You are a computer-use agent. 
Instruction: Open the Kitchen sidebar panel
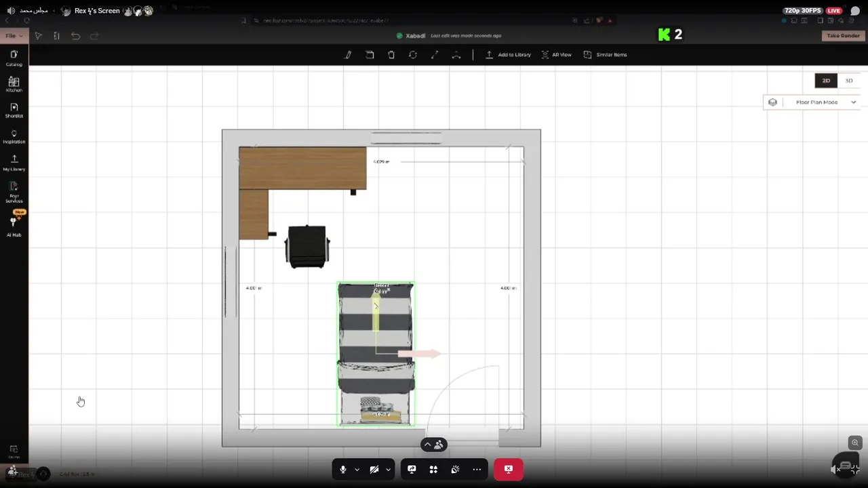point(14,85)
